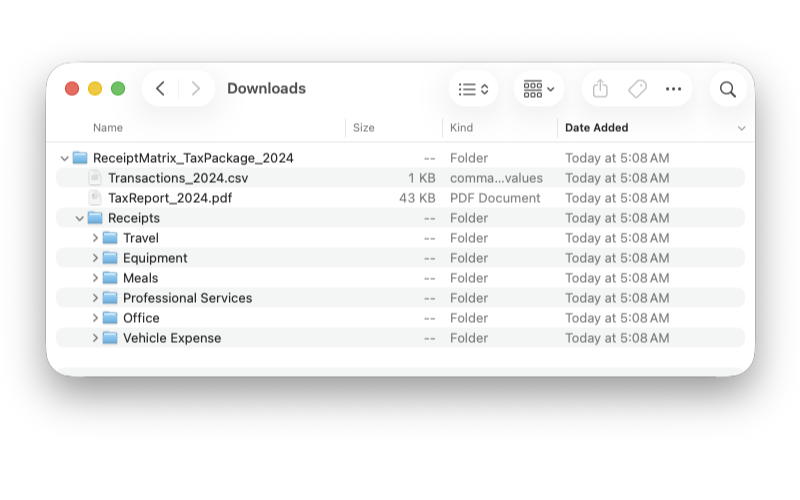Sort by the Name column header
This screenshot has width=800, height=500.
(x=108, y=128)
